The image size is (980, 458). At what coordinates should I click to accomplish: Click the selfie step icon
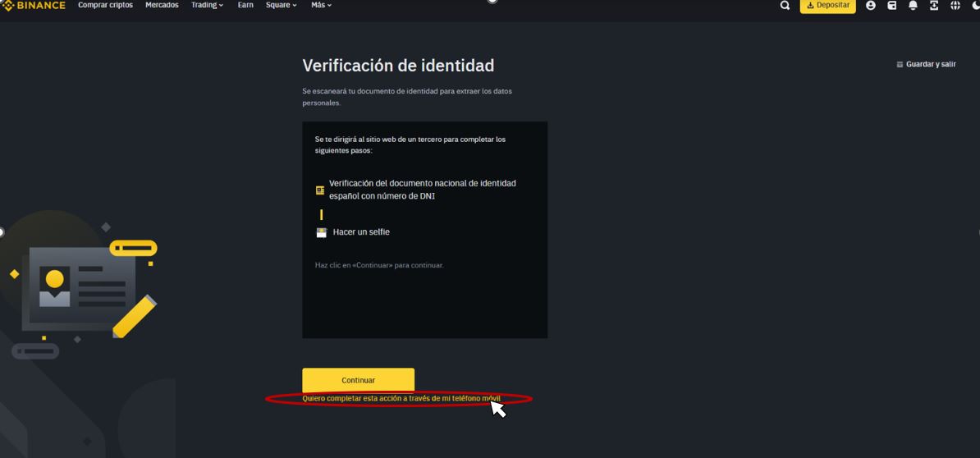pyautogui.click(x=321, y=232)
